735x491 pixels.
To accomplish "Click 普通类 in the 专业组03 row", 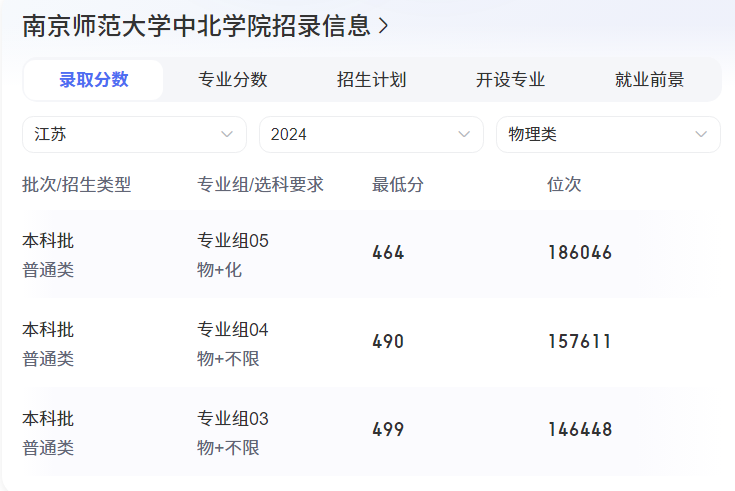I will 48,447.
